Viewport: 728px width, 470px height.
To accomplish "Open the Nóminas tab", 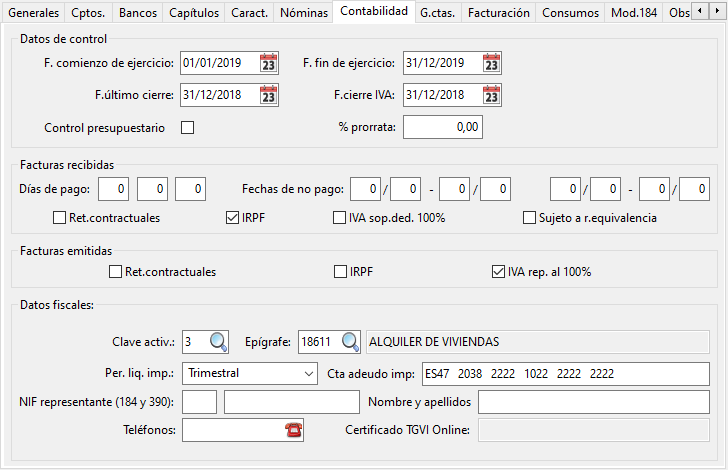I will (x=303, y=13).
